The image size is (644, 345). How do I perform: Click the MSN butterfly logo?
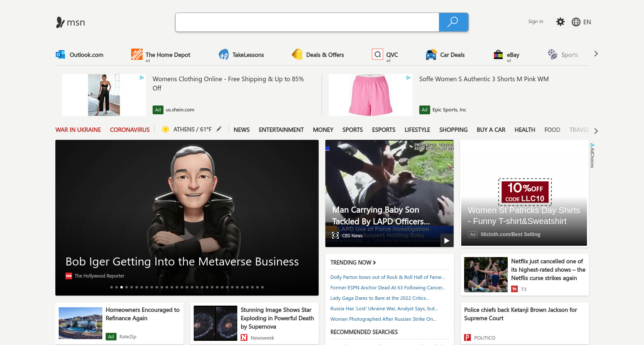tap(60, 22)
